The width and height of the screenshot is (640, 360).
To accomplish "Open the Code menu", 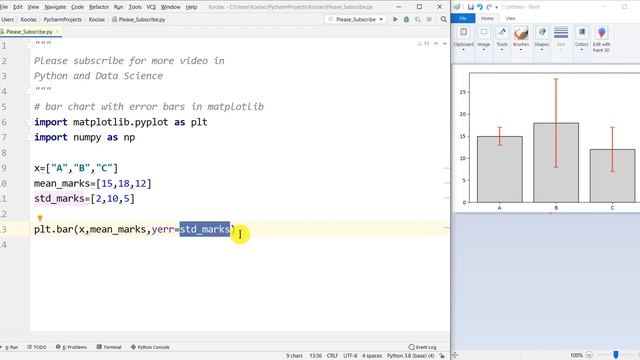I will point(77,7).
